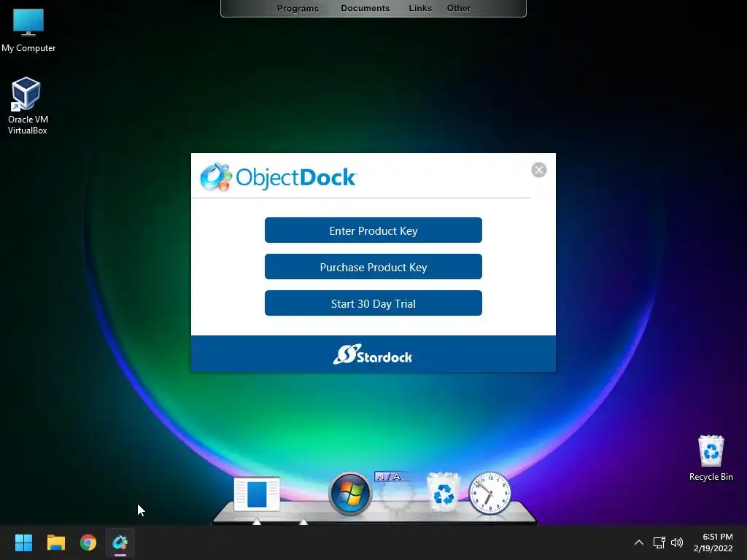Close the ObjectDock activation dialog
The height and width of the screenshot is (560, 747).
[x=539, y=170]
